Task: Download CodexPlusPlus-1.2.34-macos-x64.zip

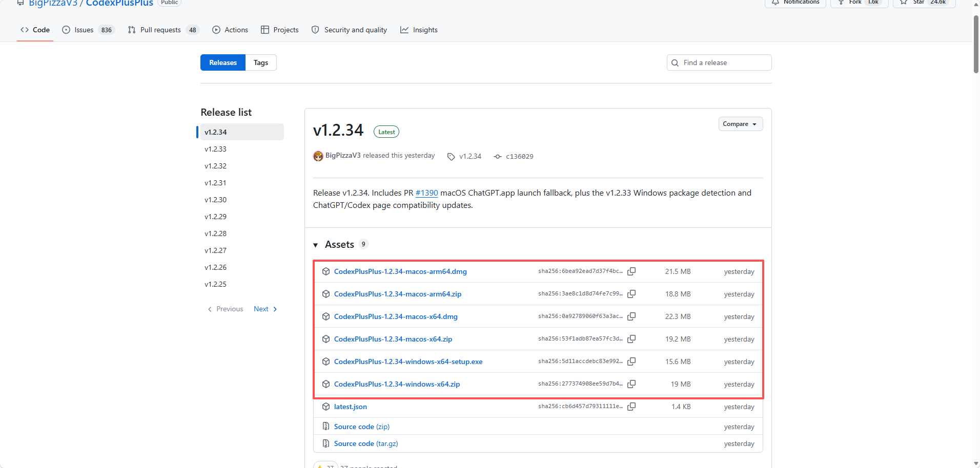Action: click(x=393, y=339)
